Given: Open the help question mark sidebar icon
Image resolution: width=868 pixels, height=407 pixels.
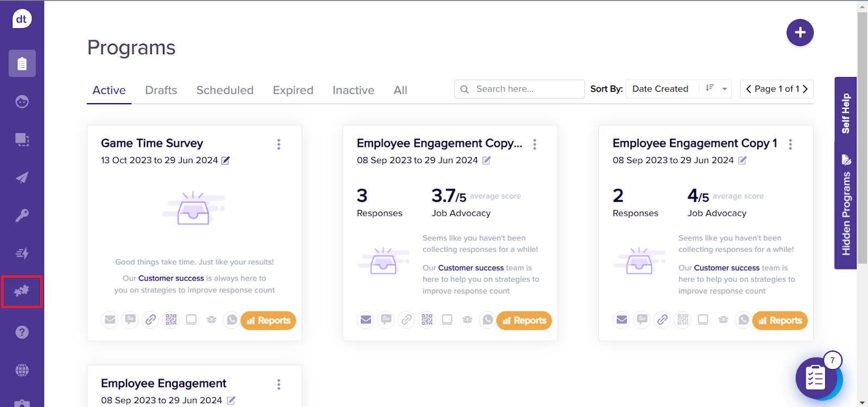Looking at the screenshot, I should click(x=22, y=332).
